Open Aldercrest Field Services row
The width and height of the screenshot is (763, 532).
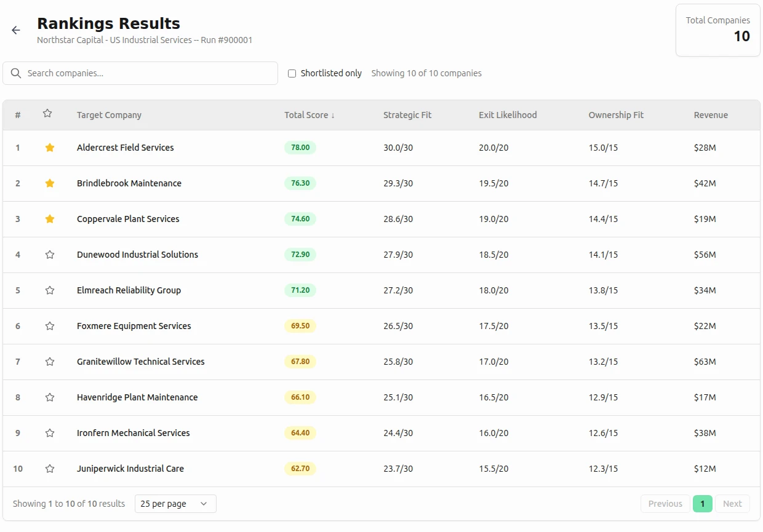click(x=381, y=148)
